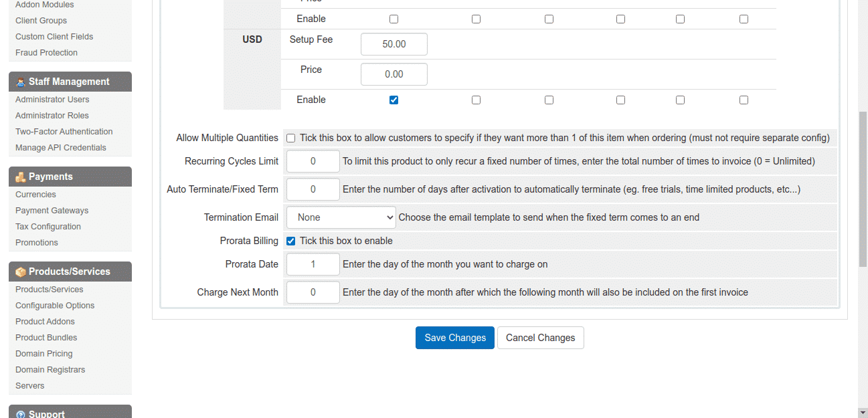868x418 pixels.
Task: Click Cancel Changes button
Action: [x=541, y=338]
